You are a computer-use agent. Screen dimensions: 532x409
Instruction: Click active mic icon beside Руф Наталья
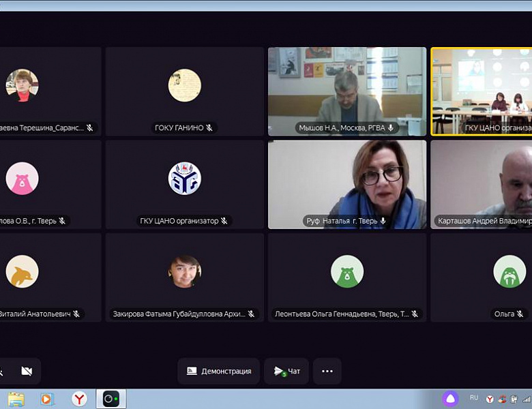383,221
